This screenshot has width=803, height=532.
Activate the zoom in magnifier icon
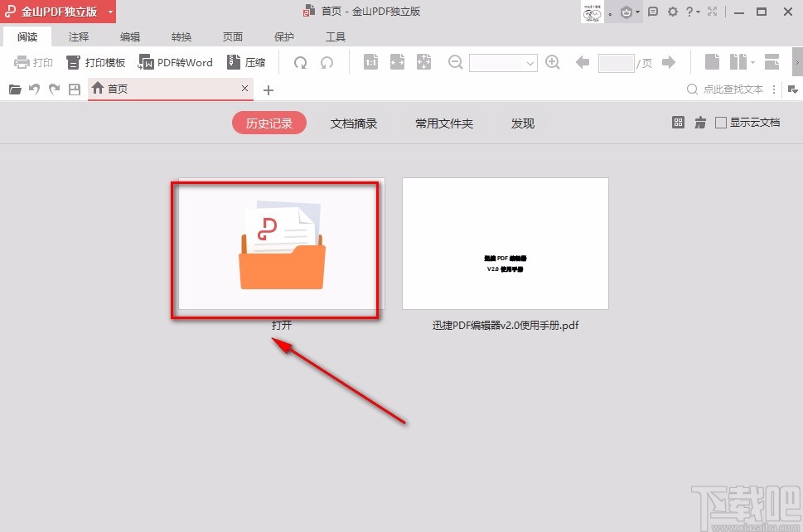[x=552, y=61]
